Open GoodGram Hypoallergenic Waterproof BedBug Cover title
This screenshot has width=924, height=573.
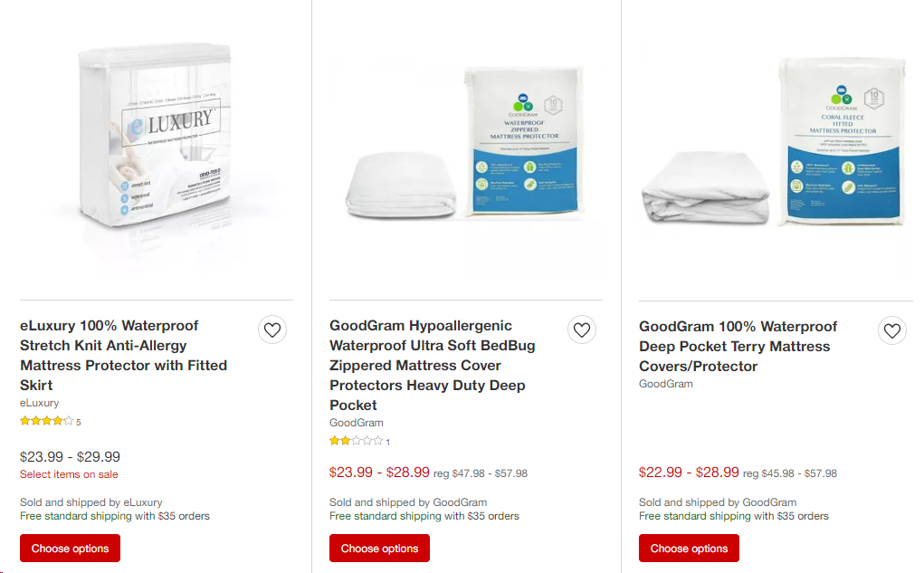point(433,365)
